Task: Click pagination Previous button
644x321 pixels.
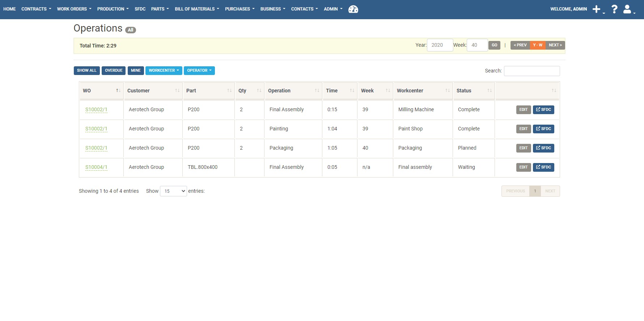Action: coord(516,191)
